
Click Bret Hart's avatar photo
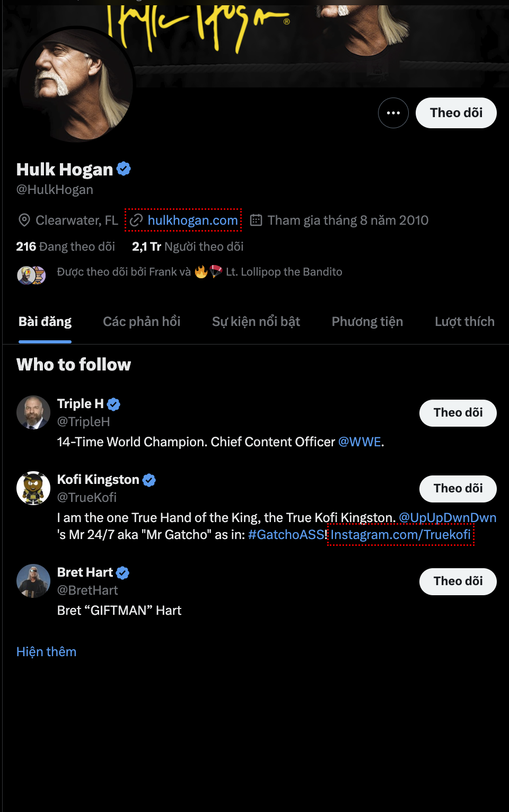coord(33,581)
